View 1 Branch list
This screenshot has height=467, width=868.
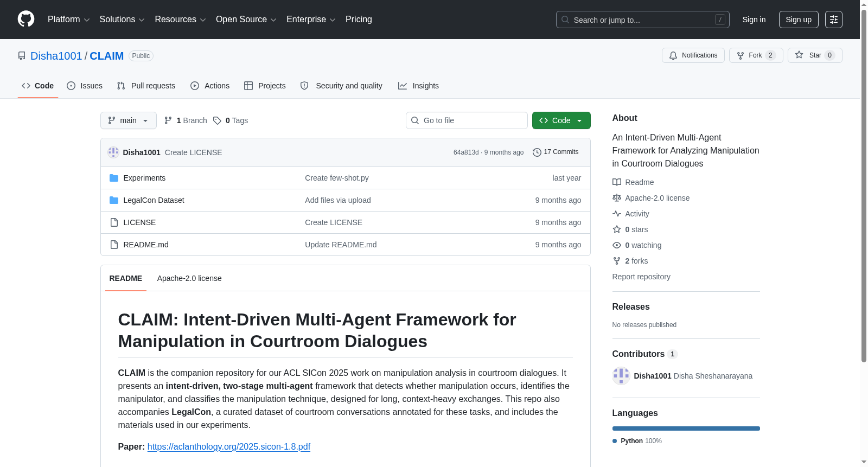point(186,120)
